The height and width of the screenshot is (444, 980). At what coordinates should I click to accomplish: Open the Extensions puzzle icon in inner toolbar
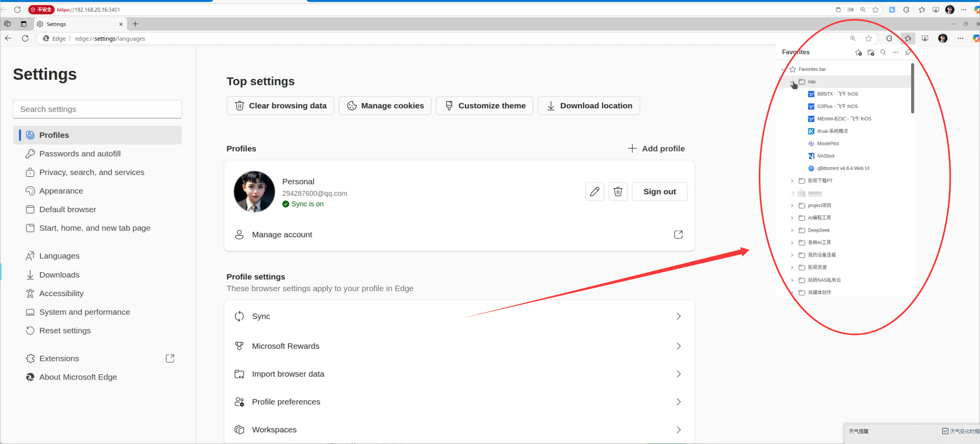tap(889, 38)
